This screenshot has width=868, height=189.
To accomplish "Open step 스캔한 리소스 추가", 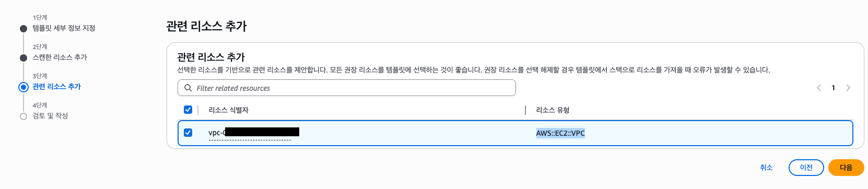I will (60, 57).
